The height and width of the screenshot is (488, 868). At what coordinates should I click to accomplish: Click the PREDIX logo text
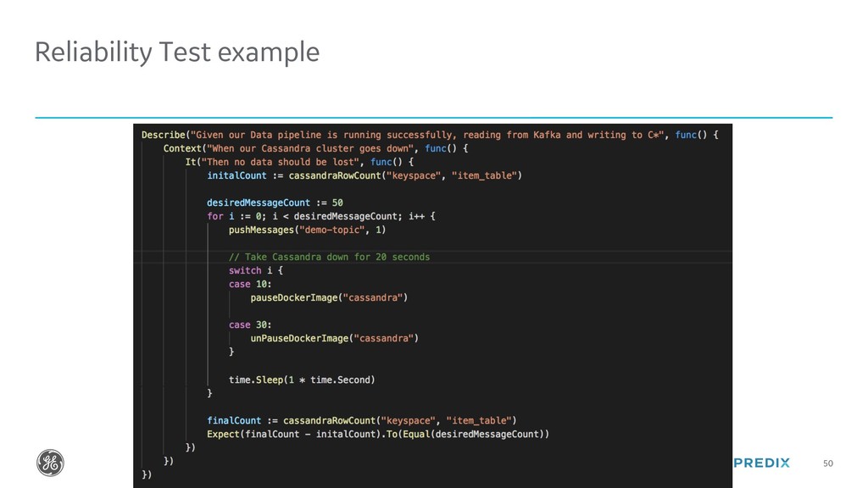pyautogui.click(x=762, y=463)
